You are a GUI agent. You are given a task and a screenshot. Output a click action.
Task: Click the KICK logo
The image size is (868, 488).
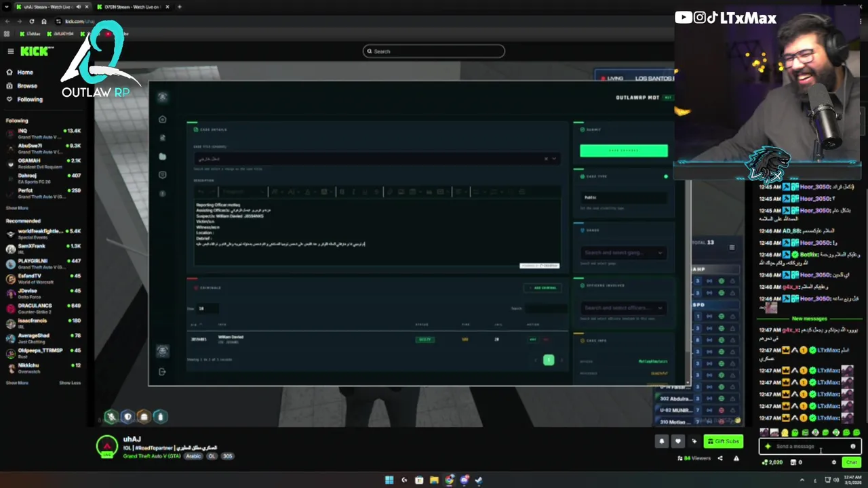click(x=37, y=52)
